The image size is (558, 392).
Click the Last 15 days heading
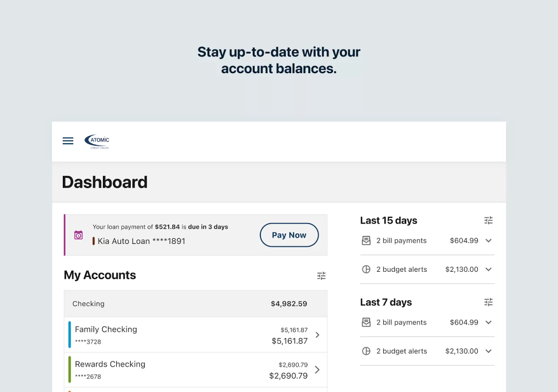coord(388,220)
